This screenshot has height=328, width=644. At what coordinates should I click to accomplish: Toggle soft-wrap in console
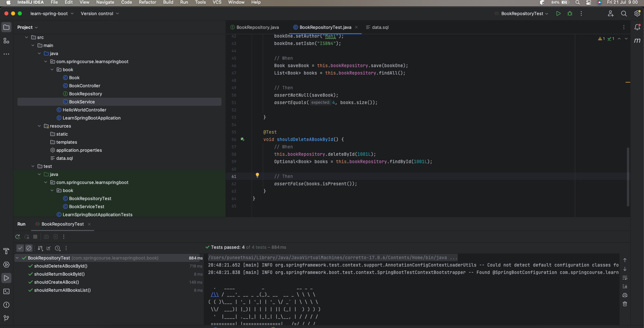click(625, 278)
